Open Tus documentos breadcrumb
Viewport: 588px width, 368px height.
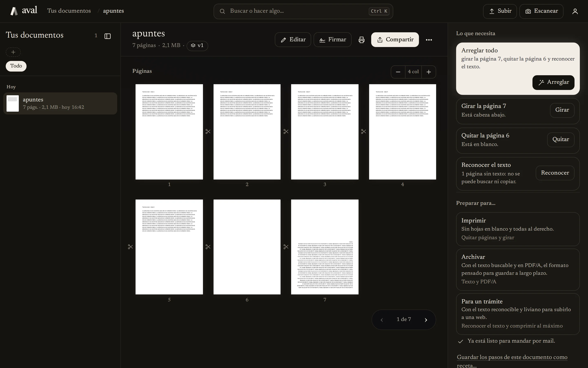click(69, 11)
